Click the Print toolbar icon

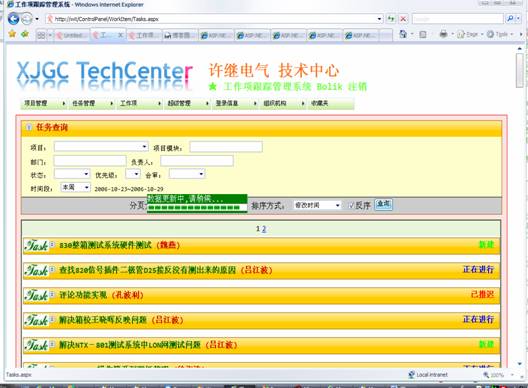[x=443, y=34]
